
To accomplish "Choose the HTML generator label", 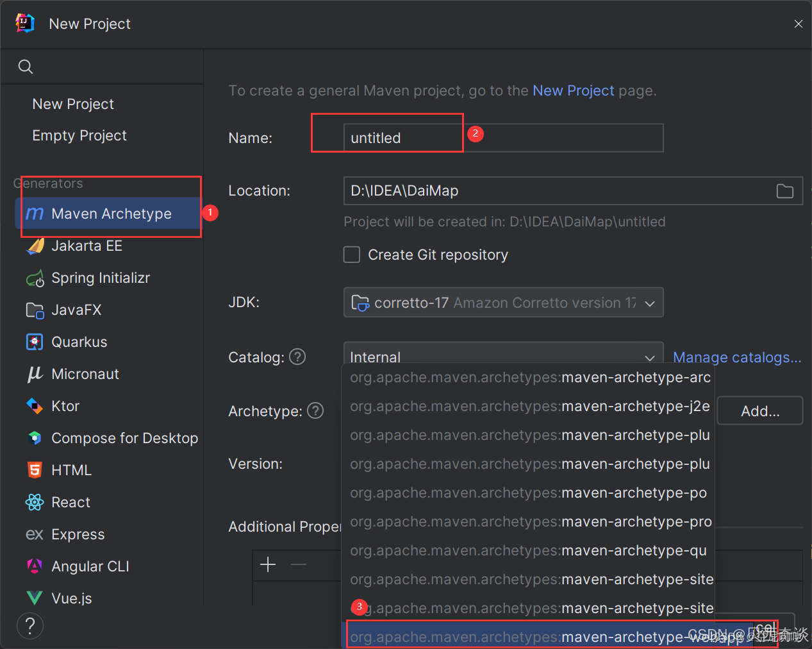I will (71, 470).
